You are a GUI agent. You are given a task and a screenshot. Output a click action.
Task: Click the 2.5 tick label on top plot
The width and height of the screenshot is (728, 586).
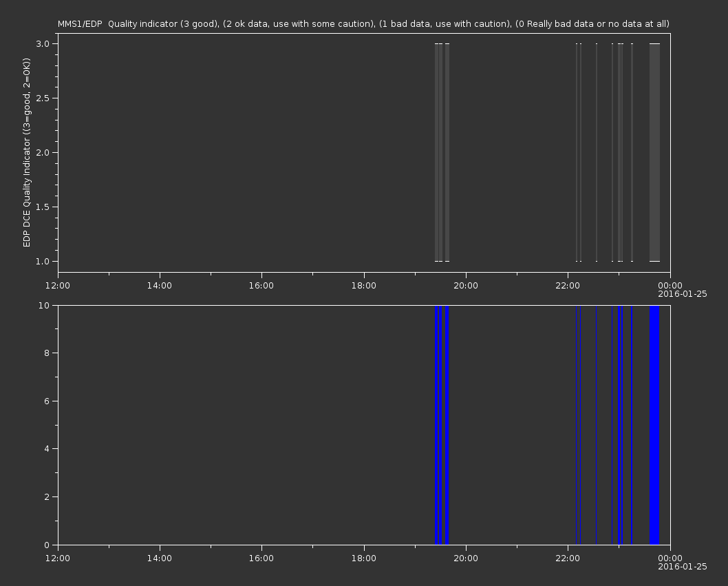[x=44, y=98]
